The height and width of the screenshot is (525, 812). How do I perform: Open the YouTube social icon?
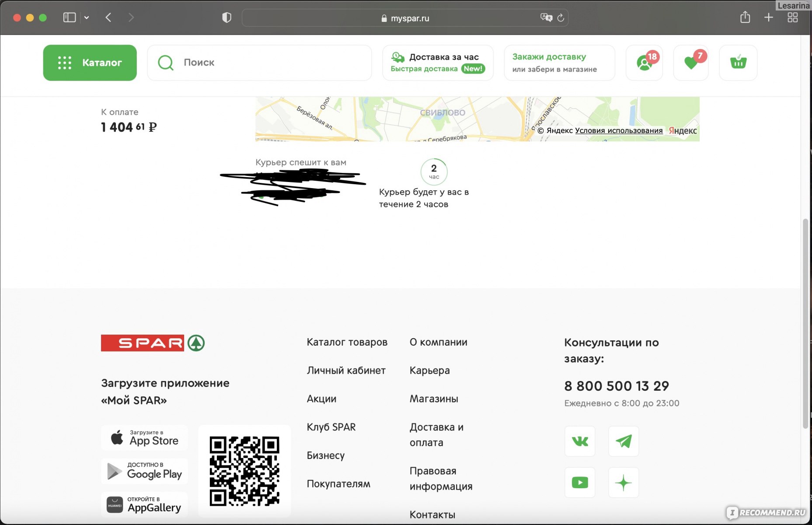(x=580, y=483)
